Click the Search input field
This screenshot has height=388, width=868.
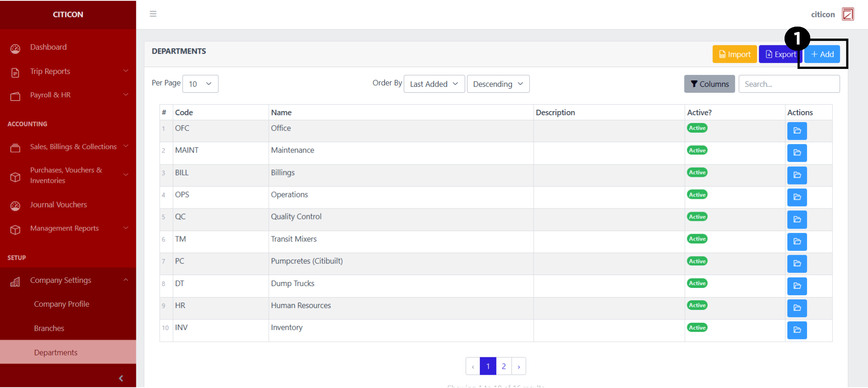tap(789, 84)
